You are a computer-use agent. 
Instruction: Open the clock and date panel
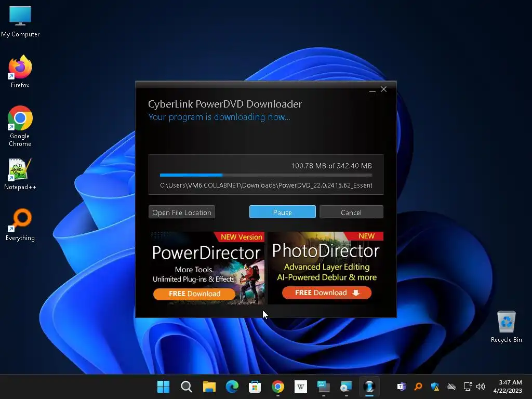508,387
